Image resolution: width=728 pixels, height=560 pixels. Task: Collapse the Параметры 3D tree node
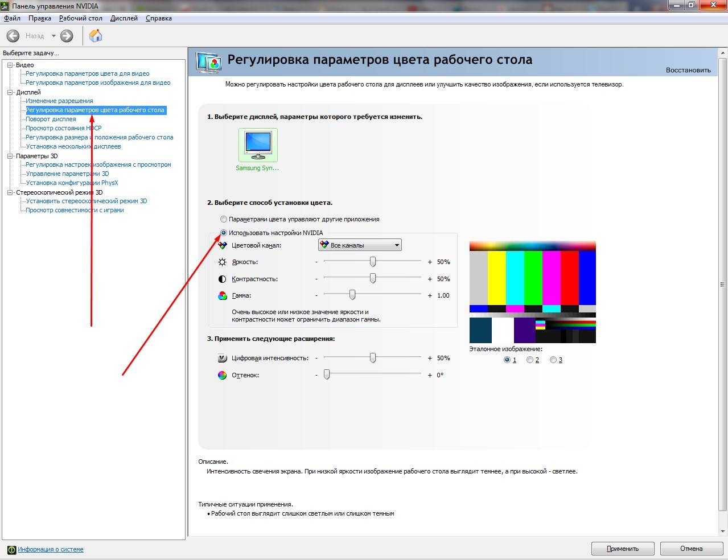click(x=10, y=156)
